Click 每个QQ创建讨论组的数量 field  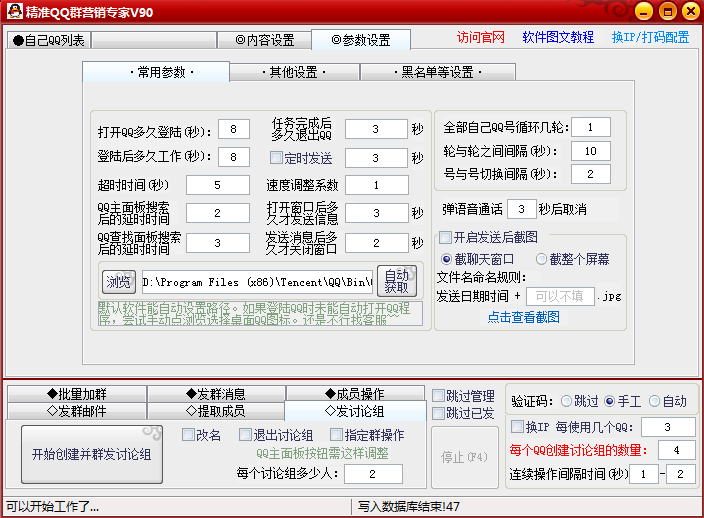pyautogui.click(x=677, y=450)
